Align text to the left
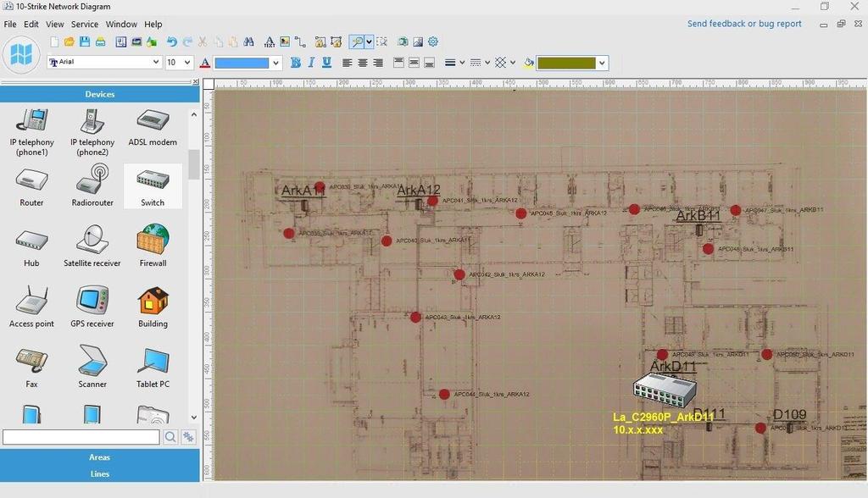Image resolution: width=868 pixels, height=498 pixels. (347, 63)
